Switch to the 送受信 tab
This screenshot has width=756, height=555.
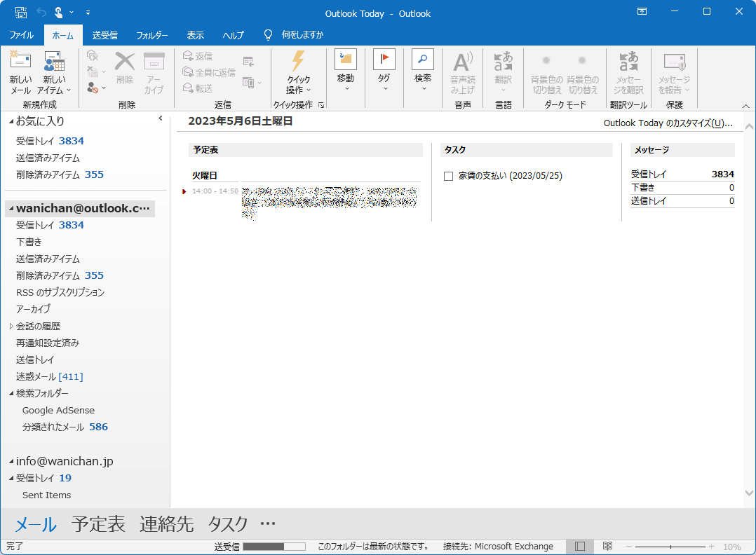(x=104, y=35)
